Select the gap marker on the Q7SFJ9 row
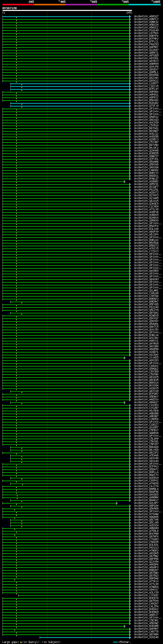The image size is (163, 644). click(x=22, y=107)
